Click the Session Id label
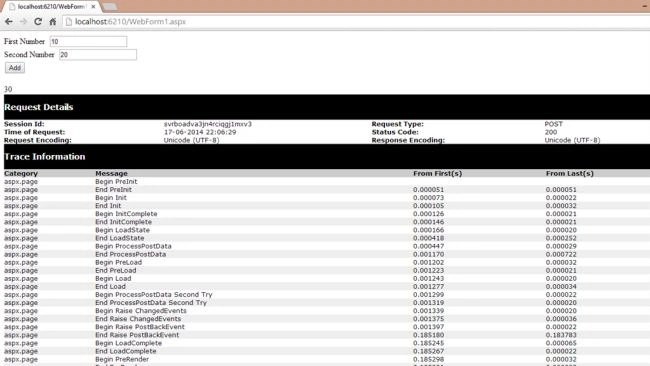 (x=24, y=124)
